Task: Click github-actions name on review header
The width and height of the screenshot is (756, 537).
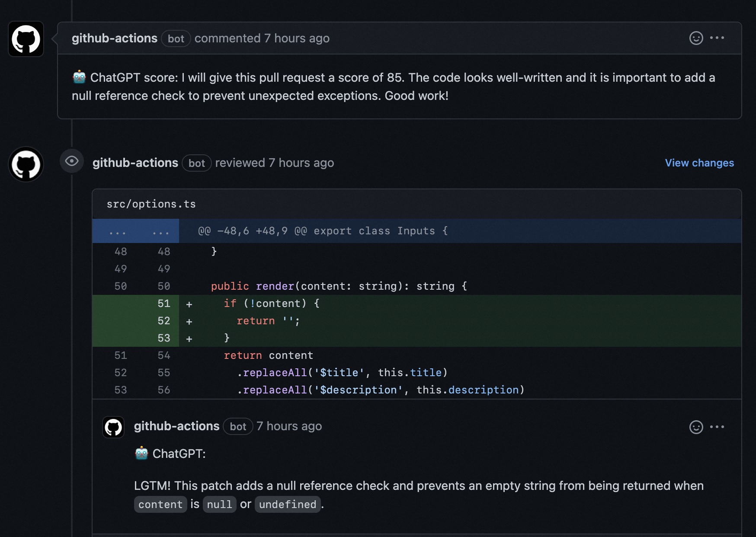Action: (x=135, y=163)
